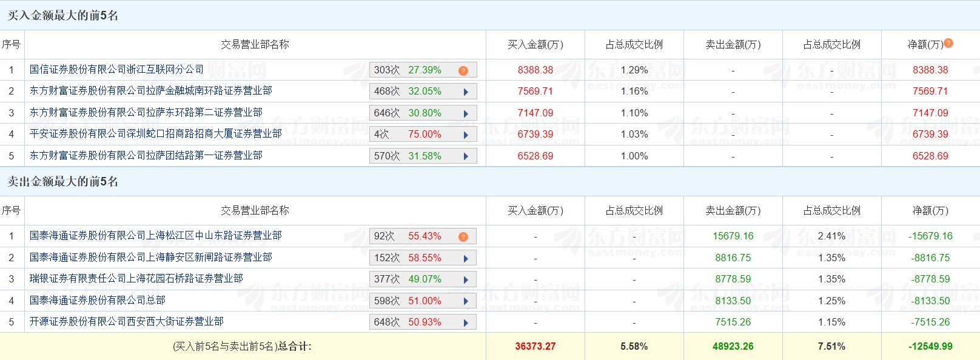Screen dimensions: 980x360
Task: Click orange question icon in 国信证券 row
Action: click(x=463, y=70)
